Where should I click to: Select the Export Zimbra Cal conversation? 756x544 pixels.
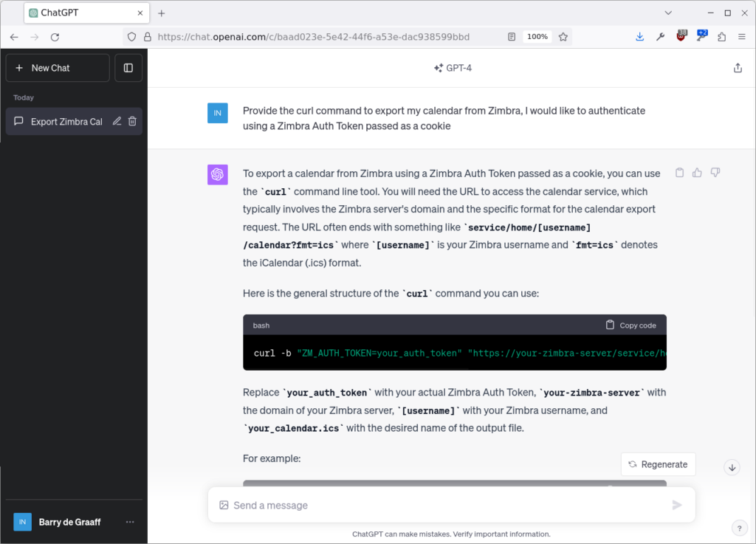click(x=66, y=121)
